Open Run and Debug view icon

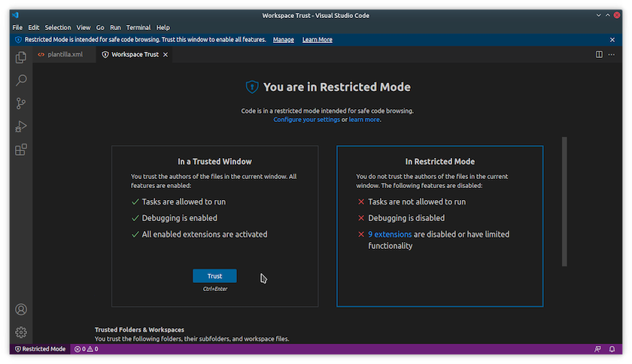[21, 126]
